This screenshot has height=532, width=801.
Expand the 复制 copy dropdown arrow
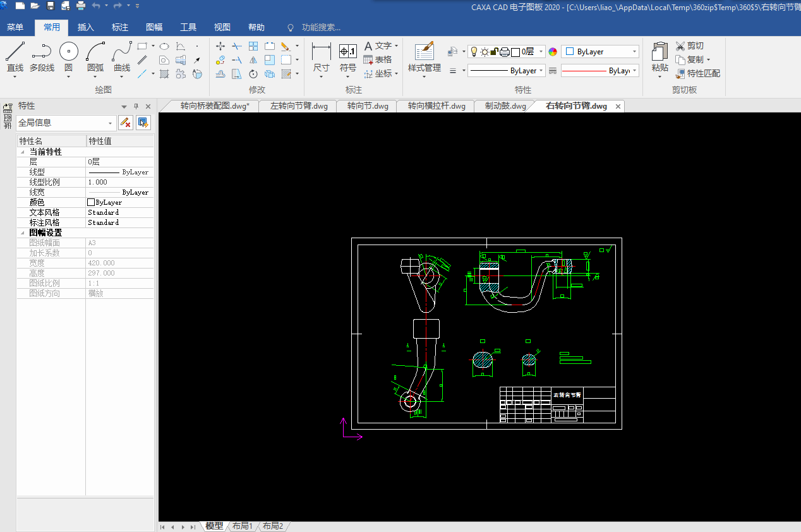pyautogui.click(x=708, y=60)
